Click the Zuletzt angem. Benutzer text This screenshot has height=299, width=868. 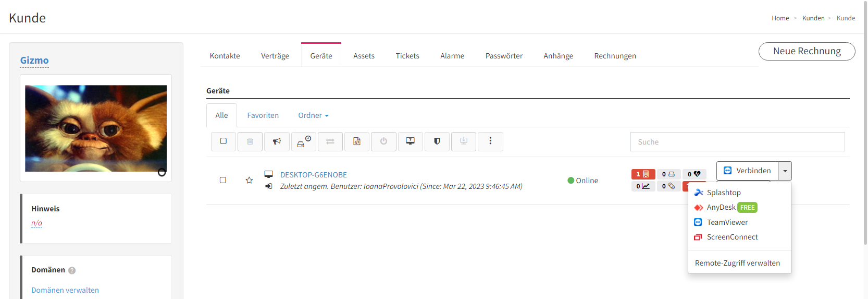(x=401, y=186)
